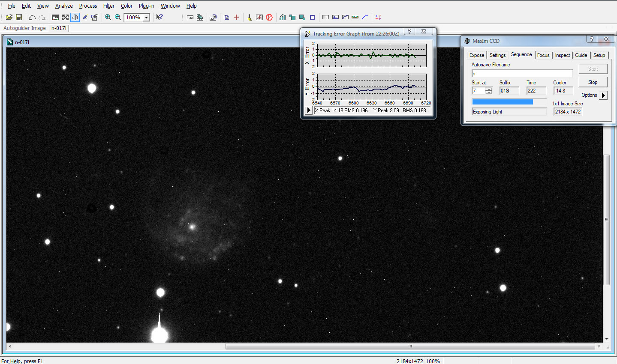Click the Undo arrow icon
617x364 pixels.
click(32, 18)
